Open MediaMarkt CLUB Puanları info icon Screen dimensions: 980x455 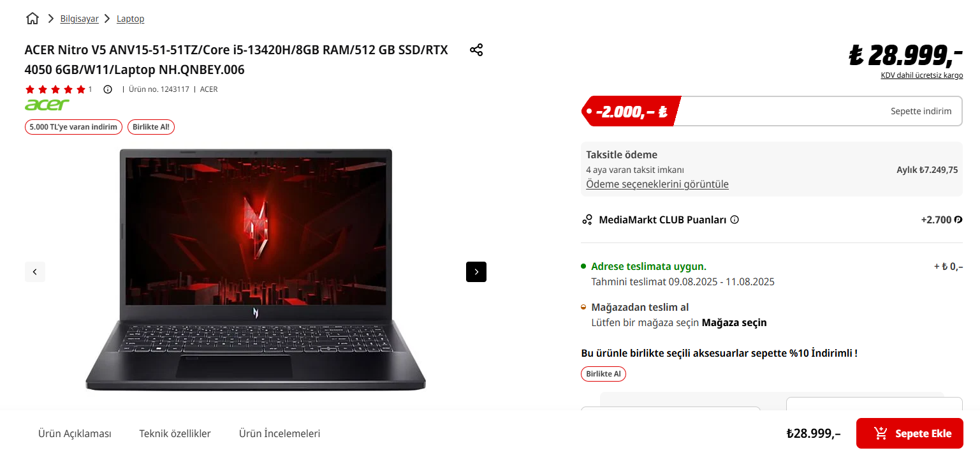pyautogui.click(x=735, y=220)
